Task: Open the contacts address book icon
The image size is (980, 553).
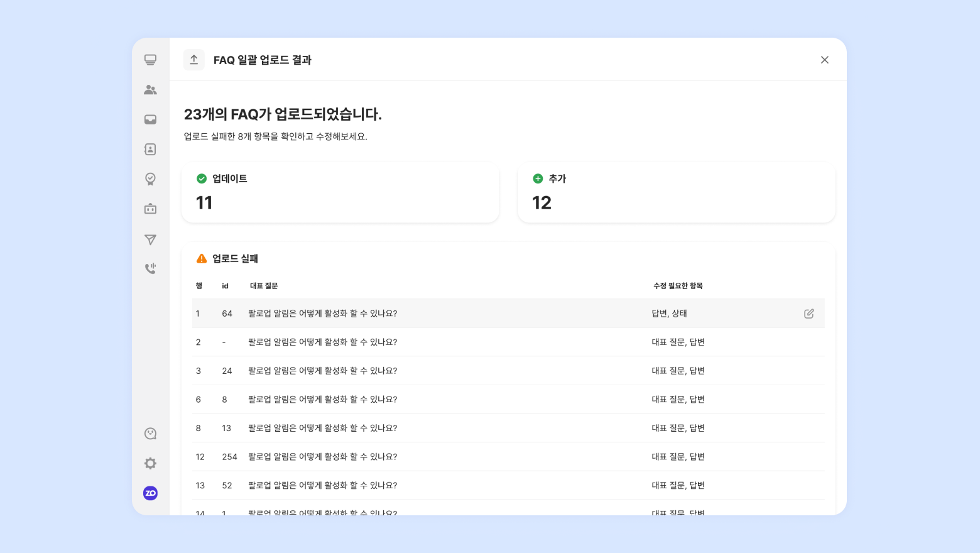Action: click(x=150, y=149)
